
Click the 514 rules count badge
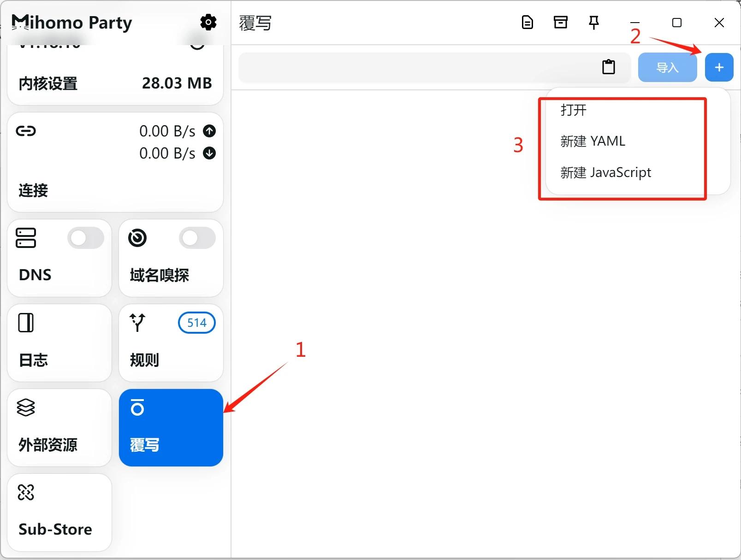(x=197, y=323)
